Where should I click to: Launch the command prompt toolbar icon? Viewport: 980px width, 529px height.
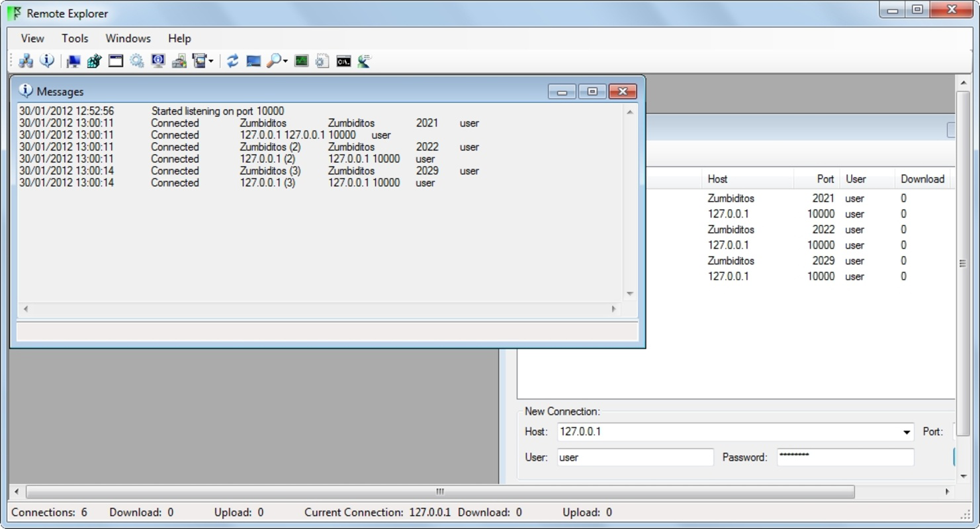(343, 61)
